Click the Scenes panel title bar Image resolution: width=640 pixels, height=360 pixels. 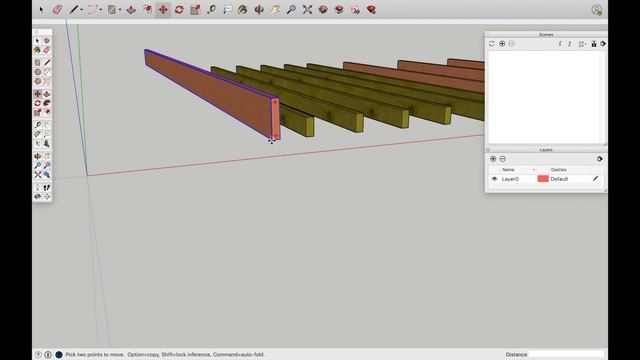click(x=546, y=35)
